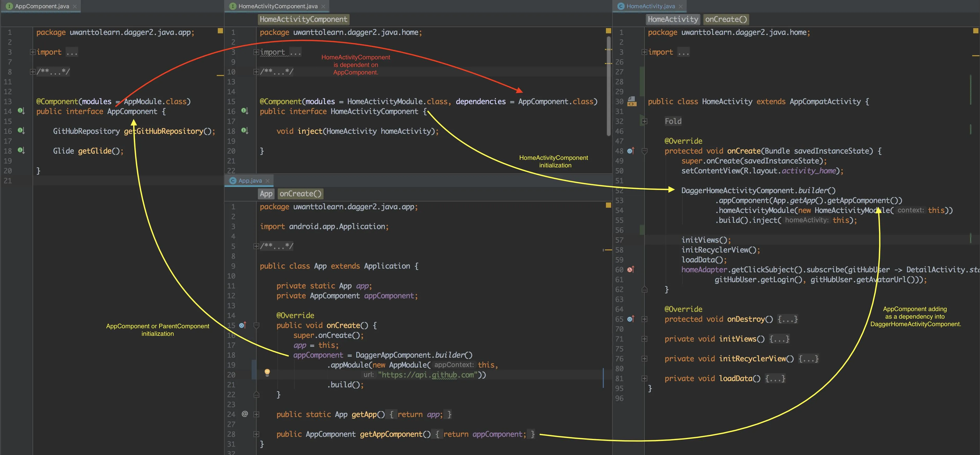Expand the folded initViews method body
980x455 pixels.
[644, 339]
